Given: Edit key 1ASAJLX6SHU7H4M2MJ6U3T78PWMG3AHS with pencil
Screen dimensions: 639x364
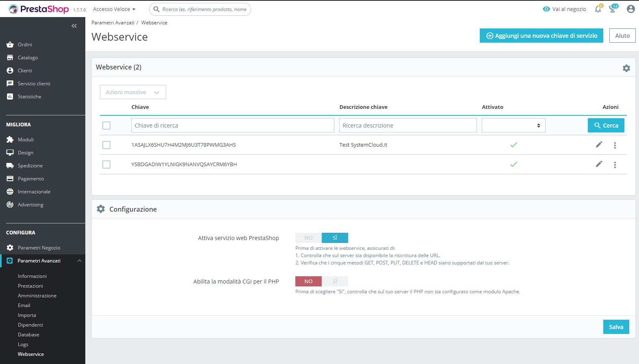Looking at the screenshot, I should pyautogui.click(x=599, y=145).
